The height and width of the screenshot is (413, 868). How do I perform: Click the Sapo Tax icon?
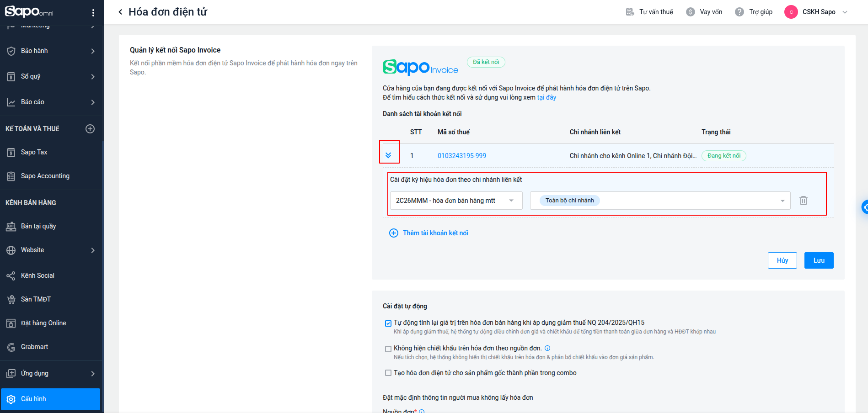coord(11,152)
